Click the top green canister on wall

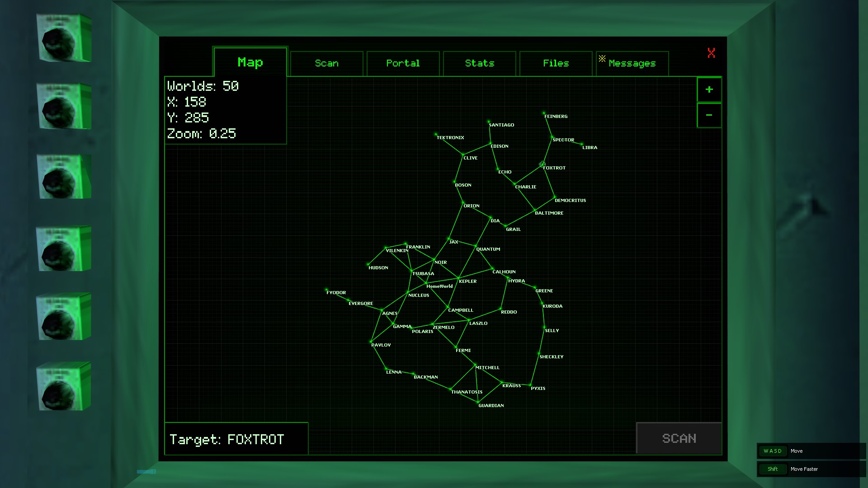pyautogui.click(x=64, y=38)
